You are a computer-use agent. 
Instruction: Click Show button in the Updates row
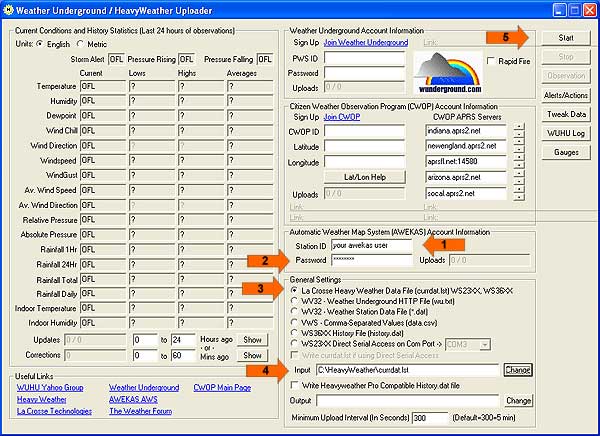click(x=253, y=340)
